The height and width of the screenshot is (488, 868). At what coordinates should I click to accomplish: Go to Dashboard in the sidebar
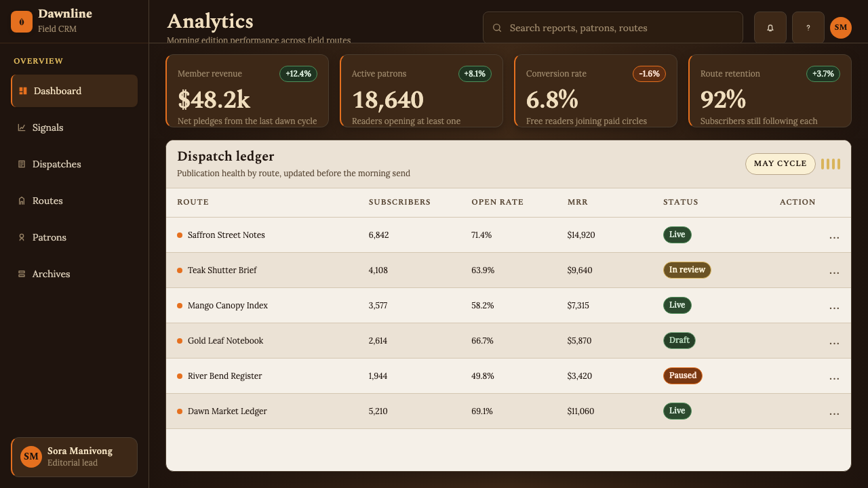[x=75, y=91]
